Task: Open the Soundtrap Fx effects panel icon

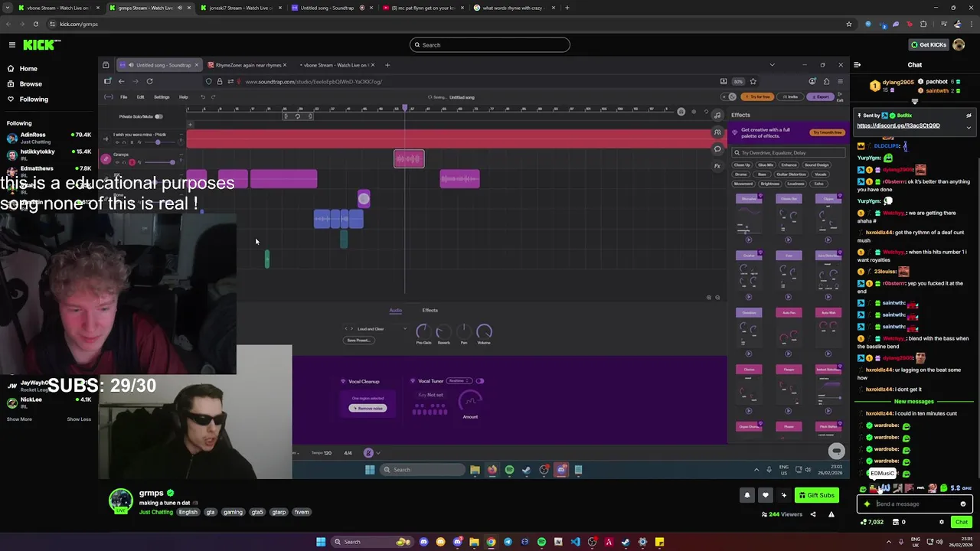Action: [x=717, y=165]
